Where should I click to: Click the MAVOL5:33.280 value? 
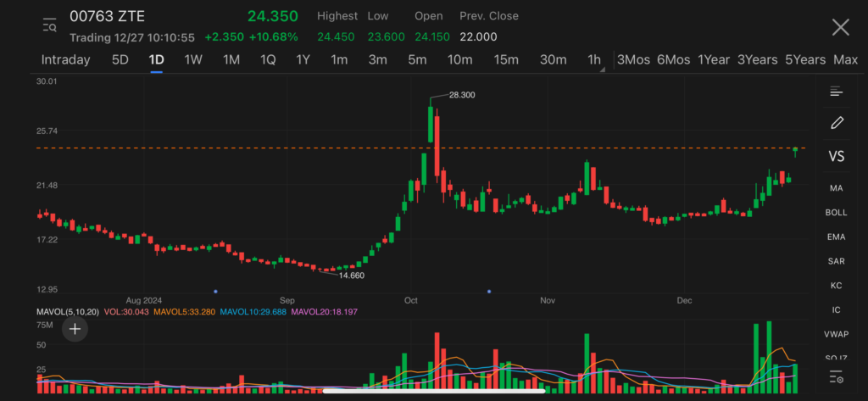click(x=184, y=312)
